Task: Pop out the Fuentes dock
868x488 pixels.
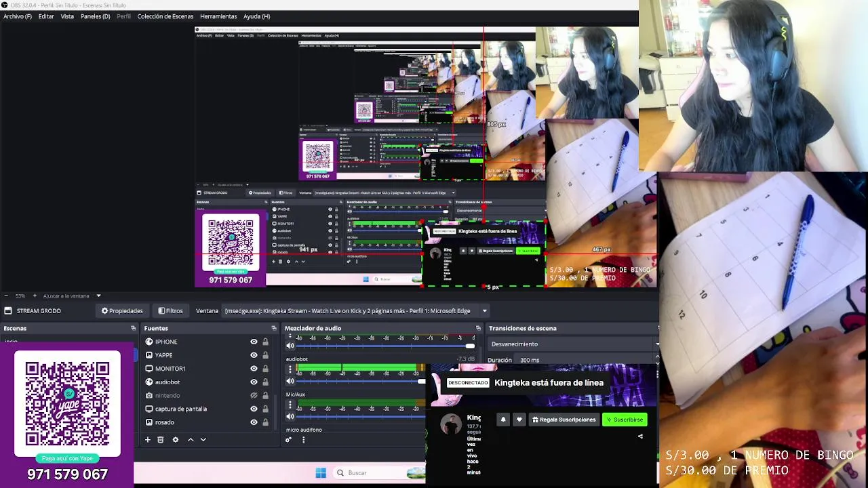Action: pos(274,328)
